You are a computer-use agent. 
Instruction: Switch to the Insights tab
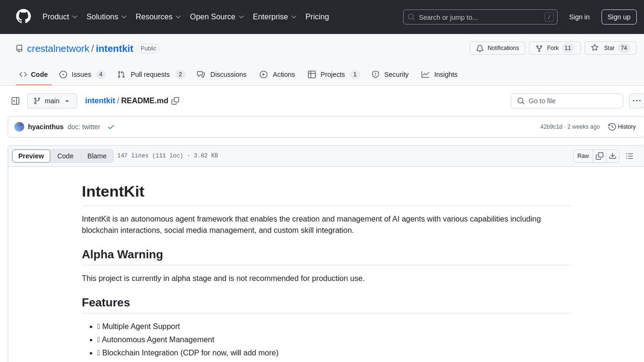coord(439,74)
